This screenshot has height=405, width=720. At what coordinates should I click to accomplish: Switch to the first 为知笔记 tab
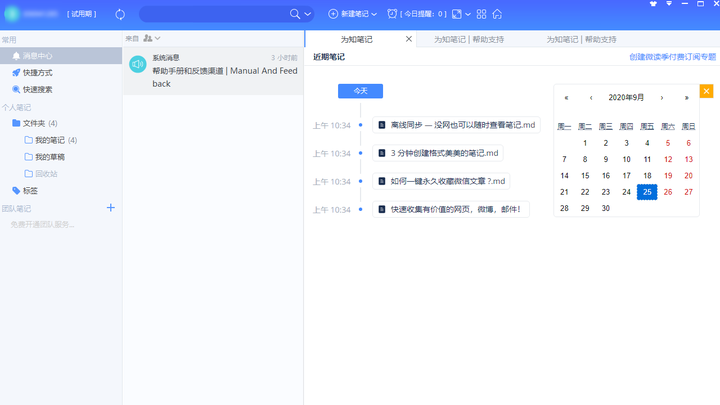356,39
